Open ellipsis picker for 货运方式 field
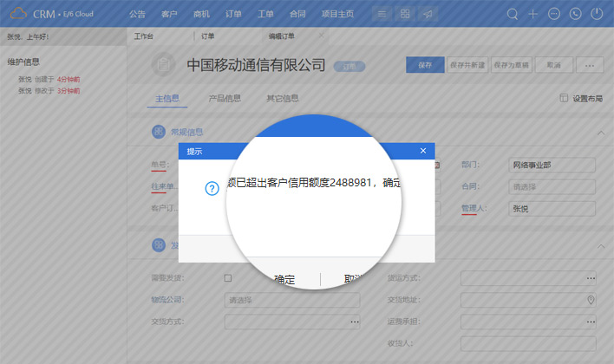Viewport: 614px width, 364px height. click(x=591, y=277)
